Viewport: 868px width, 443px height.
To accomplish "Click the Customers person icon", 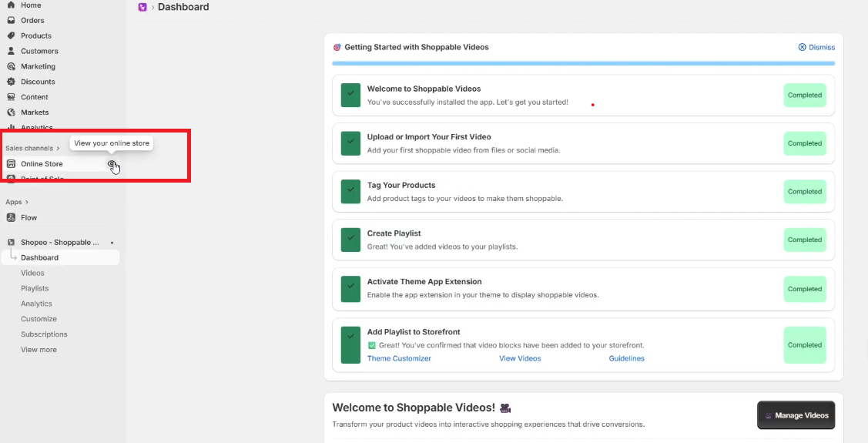I will pyautogui.click(x=11, y=51).
